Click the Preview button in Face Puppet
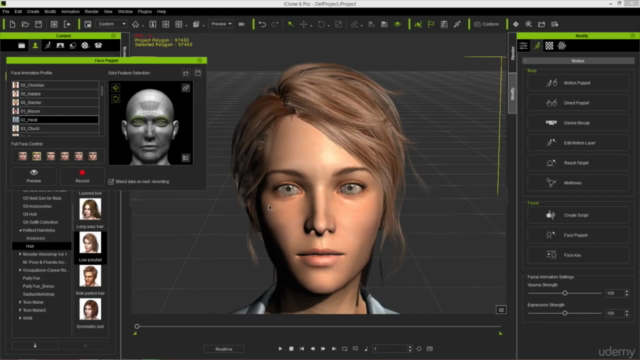Image resolution: width=640 pixels, height=360 pixels. pos(34,176)
